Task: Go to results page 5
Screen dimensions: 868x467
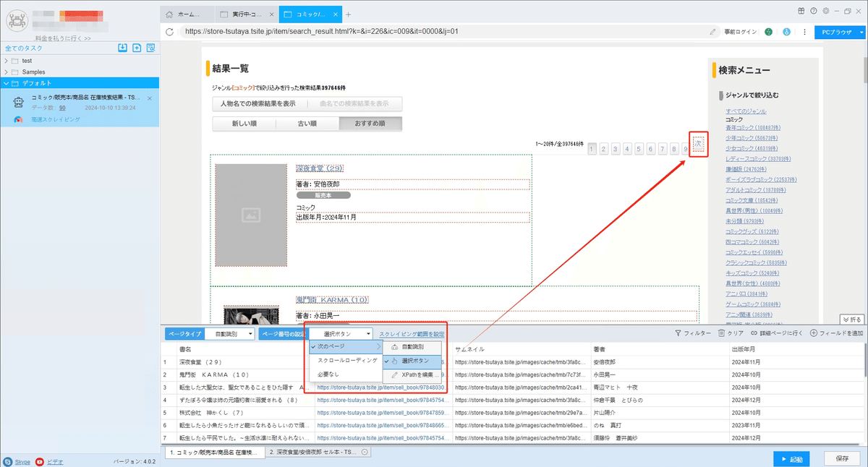Action: [x=639, y=149]
